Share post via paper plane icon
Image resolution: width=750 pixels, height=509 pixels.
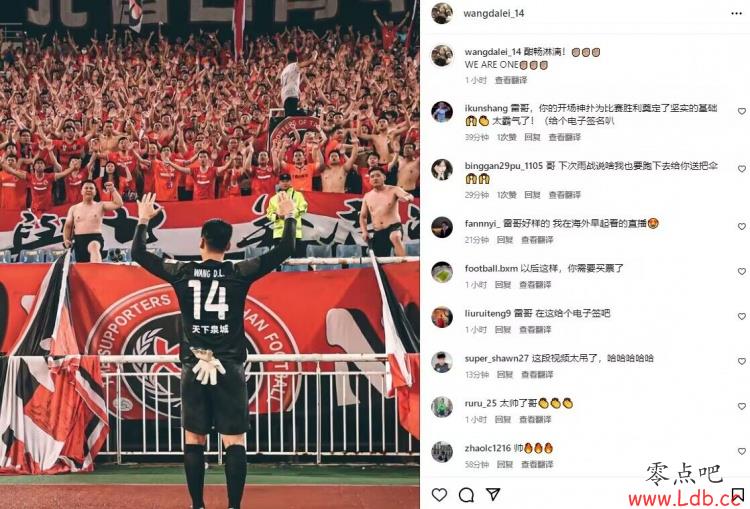tap(493, 494)
